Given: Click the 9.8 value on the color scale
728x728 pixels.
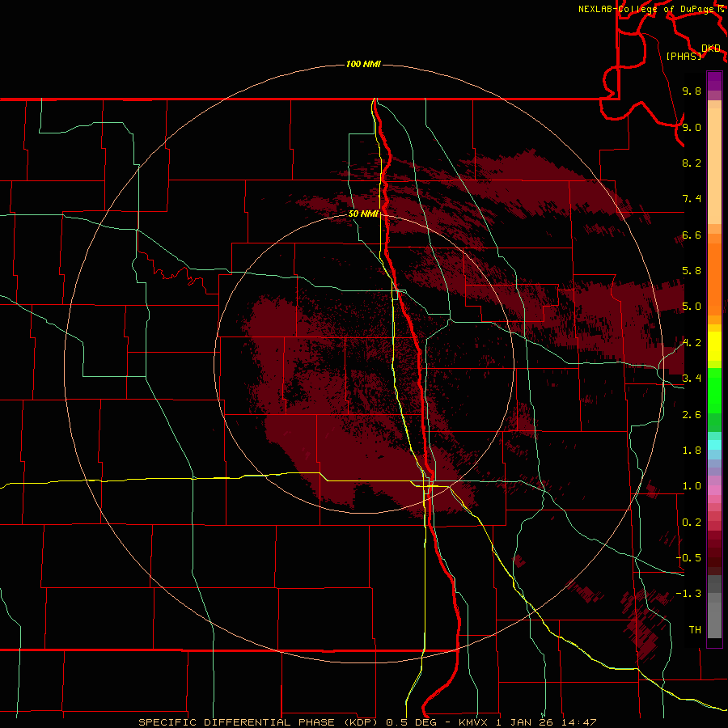Looking at the screenshot, I should click(x=692, y=91).
